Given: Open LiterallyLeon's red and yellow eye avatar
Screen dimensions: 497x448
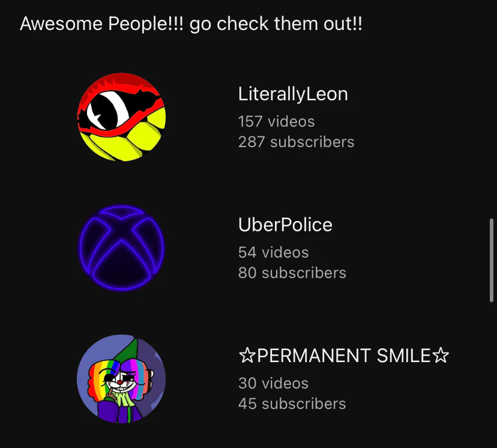Looking at the screenshot, I should tap(121, 117).
